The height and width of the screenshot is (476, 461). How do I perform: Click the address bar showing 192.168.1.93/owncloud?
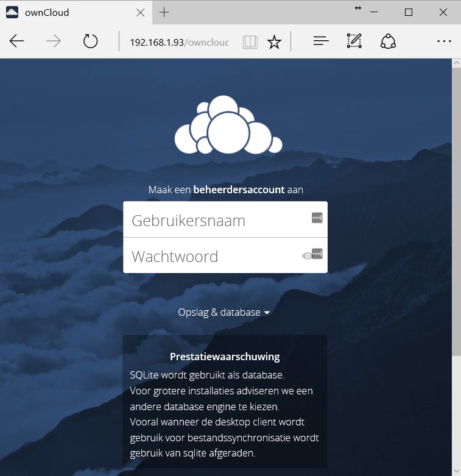point(179,42)
